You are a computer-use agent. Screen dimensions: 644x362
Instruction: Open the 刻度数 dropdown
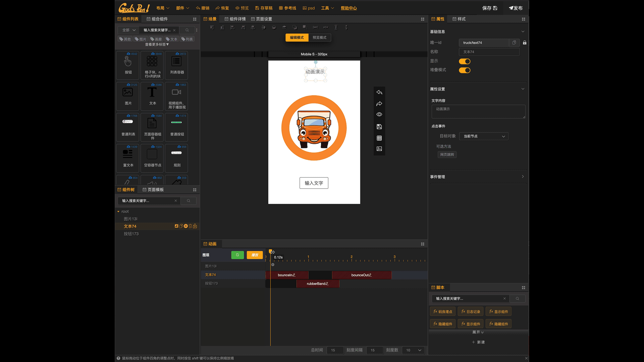413,350
